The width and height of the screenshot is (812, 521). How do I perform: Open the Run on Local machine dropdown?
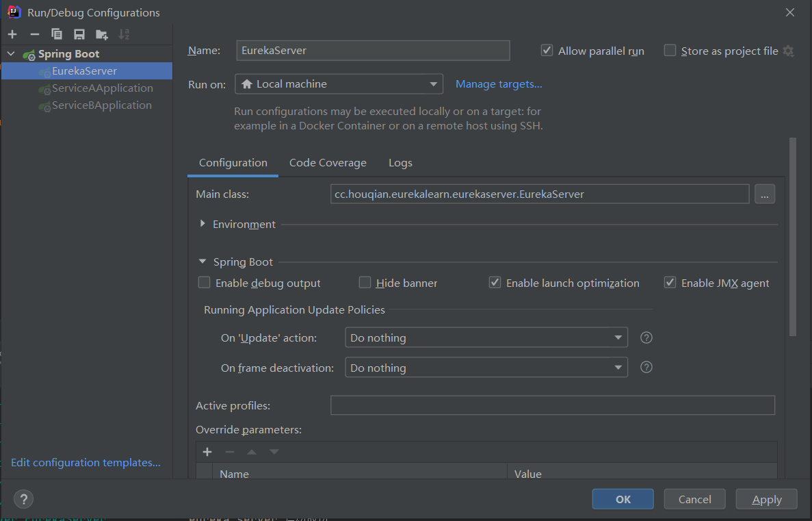pyautogui.click(x=339, y=84)
